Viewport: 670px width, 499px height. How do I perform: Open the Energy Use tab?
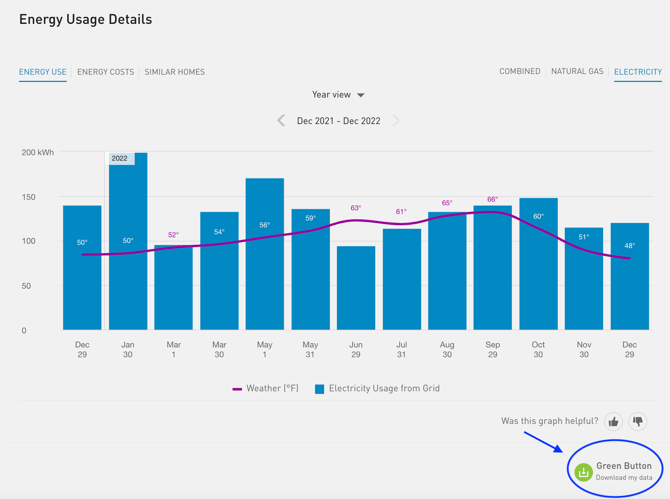click(x=43, y=72)
